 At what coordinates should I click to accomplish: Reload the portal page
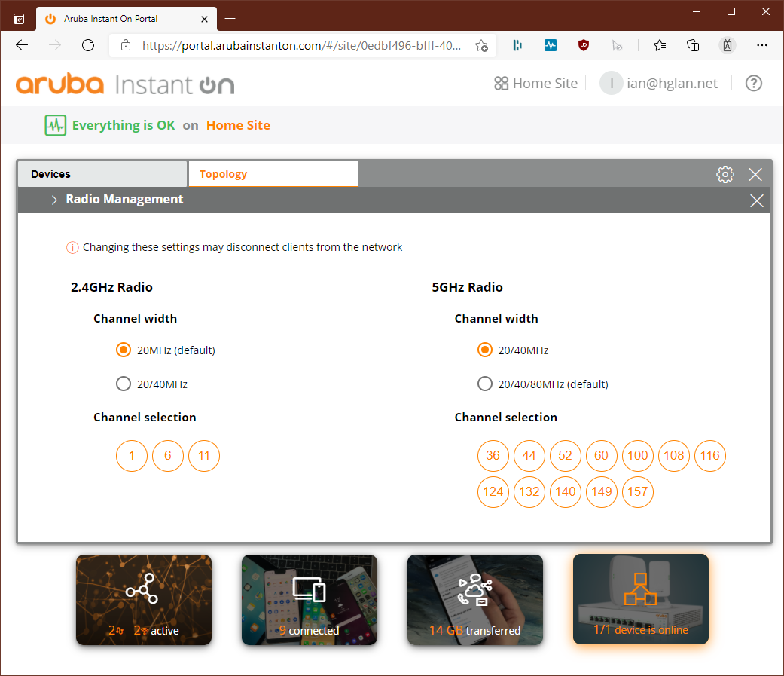pyautogui.click(x=88, y=45)
